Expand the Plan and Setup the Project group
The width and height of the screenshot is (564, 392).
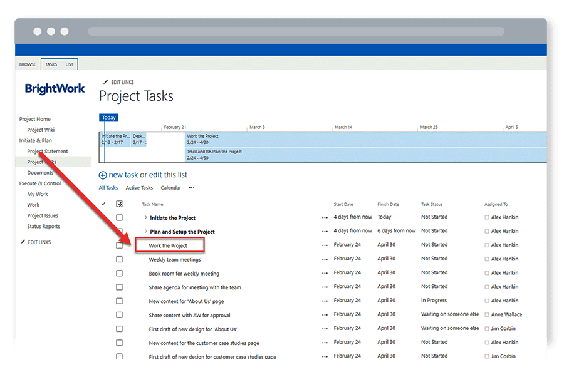[146, 232]
